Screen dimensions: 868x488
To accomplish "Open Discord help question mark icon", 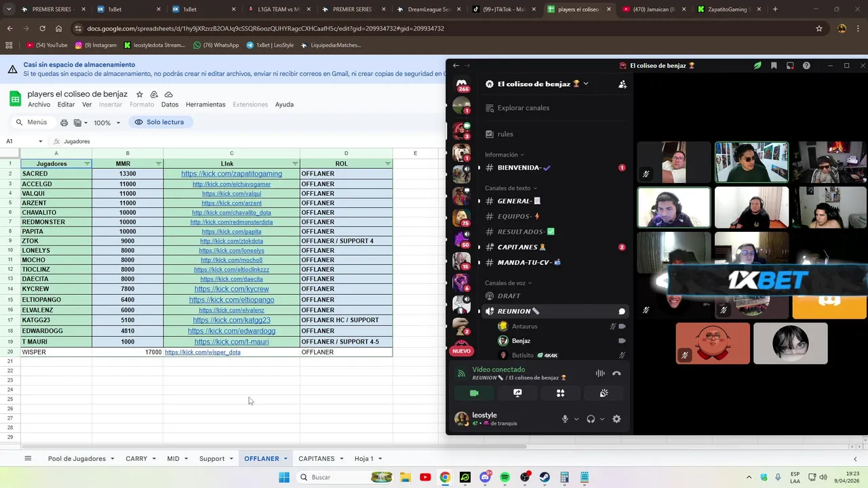I will click(806, 66).
